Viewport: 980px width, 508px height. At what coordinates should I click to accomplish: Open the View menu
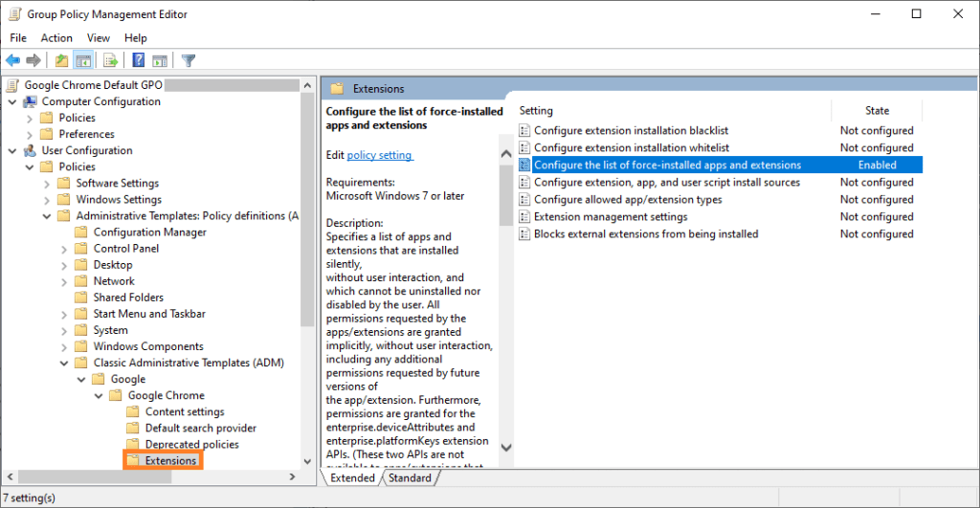tap(99, 38)
